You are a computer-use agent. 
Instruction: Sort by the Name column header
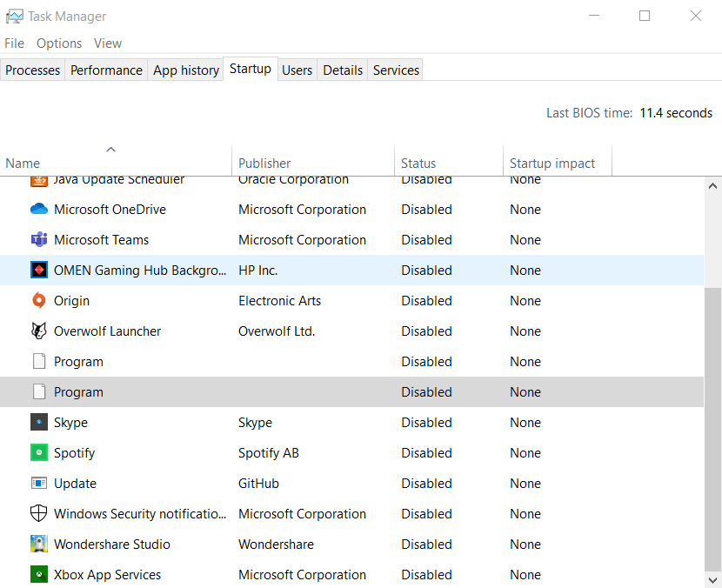[23, 163]
